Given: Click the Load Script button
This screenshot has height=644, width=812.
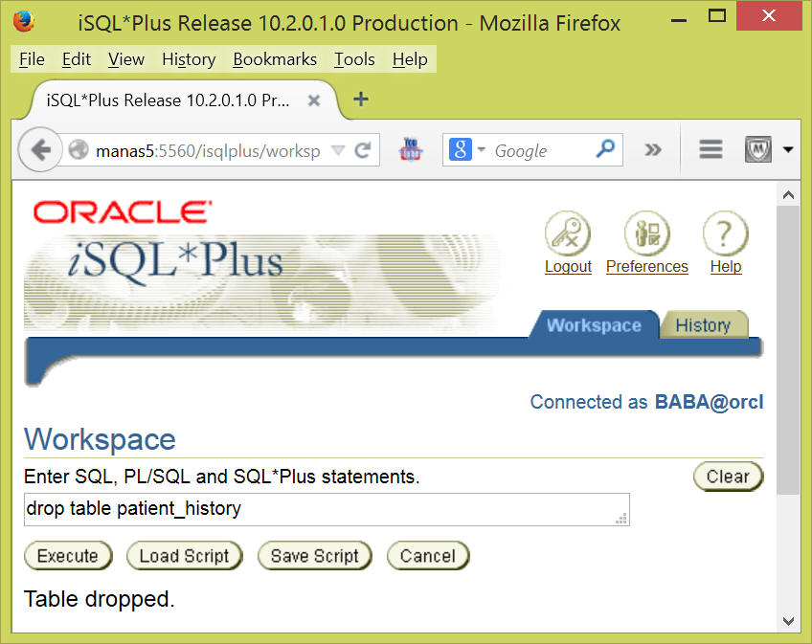Looking at the screenshot, I should [185, 555].
